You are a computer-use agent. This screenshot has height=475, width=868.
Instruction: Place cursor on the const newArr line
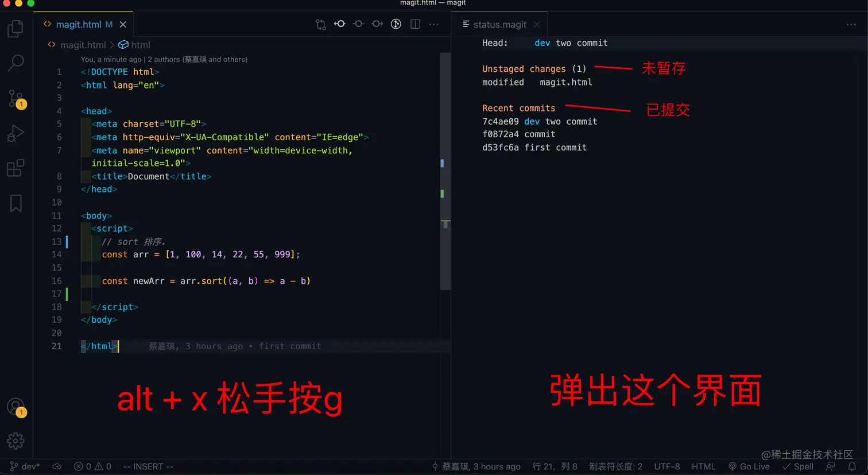206,281
